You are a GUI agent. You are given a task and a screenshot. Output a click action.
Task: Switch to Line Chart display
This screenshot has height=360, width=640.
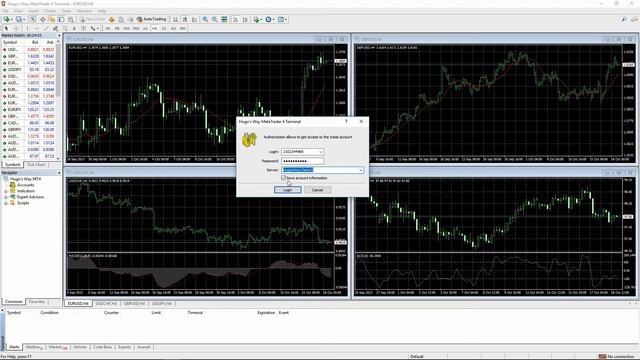pos(194,19)
